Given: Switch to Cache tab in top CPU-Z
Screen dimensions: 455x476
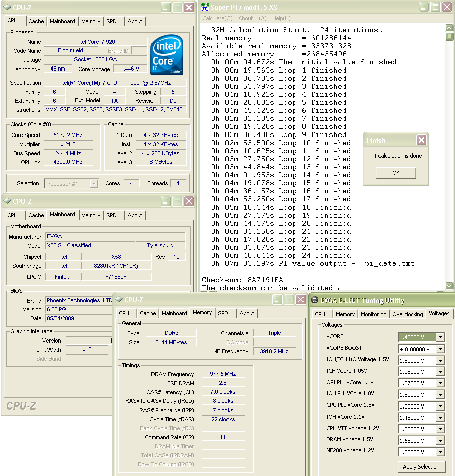Looking at the screenshot, I should tap(36, 21).
